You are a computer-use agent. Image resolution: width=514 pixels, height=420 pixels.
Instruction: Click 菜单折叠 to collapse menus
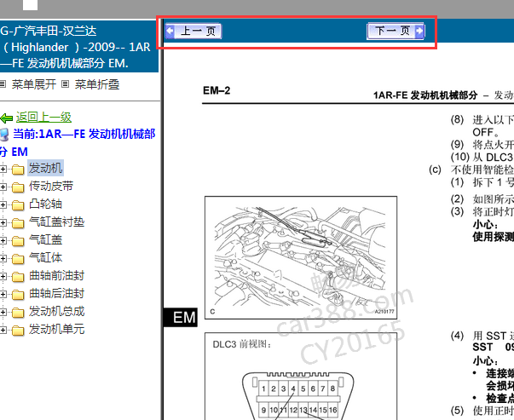[97, 84]
